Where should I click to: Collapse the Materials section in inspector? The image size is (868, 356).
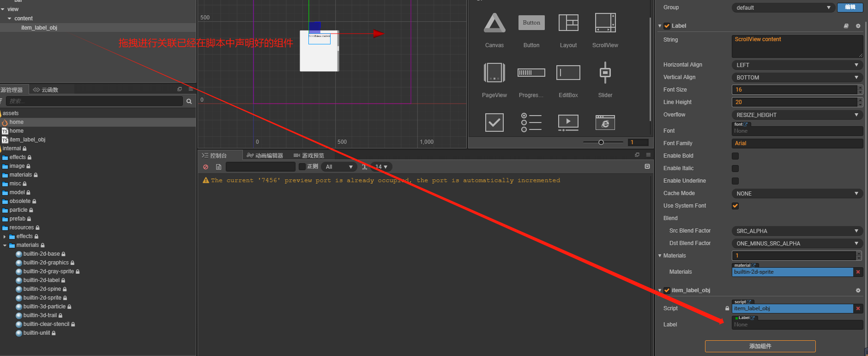pos(660,256)
